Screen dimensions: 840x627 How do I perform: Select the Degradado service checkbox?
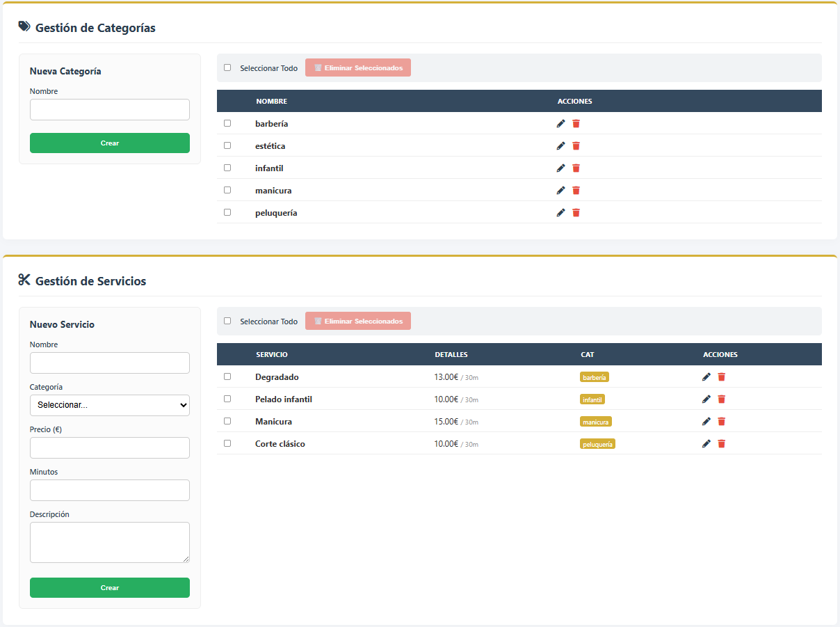[x=227, y=376]
